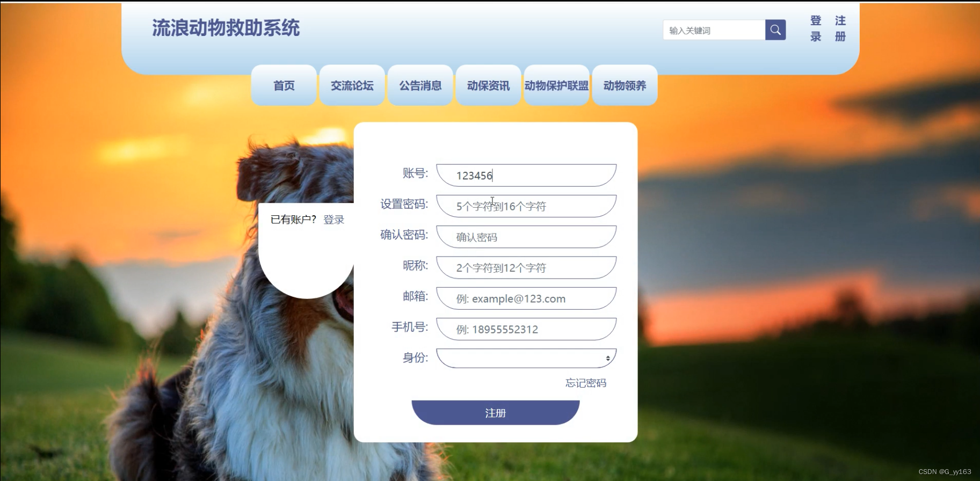Open the 身份 identity dropdown
Screen dimensions: 980x481
pos(526,358)
